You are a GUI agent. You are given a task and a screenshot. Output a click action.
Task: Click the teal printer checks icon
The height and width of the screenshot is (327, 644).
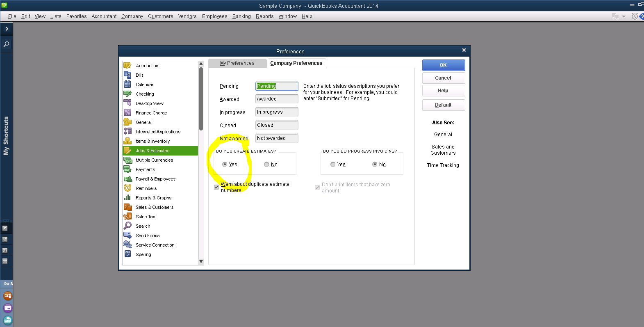coord(7,320)
